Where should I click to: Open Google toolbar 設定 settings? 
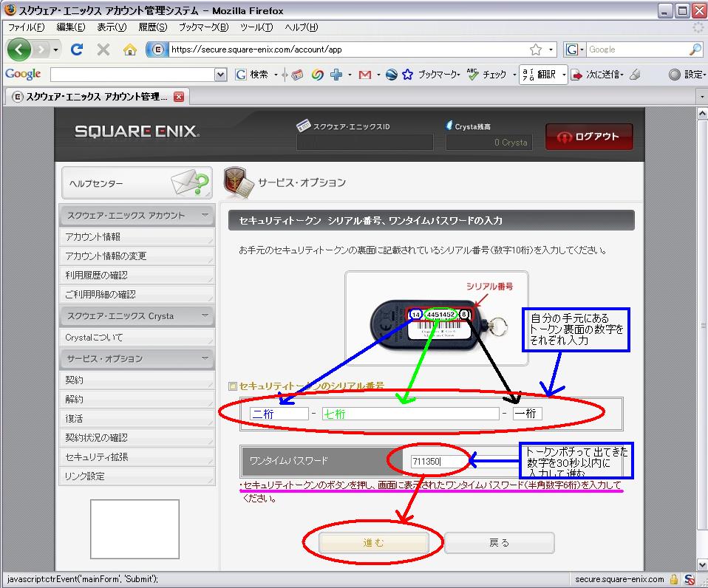(687, 75)
